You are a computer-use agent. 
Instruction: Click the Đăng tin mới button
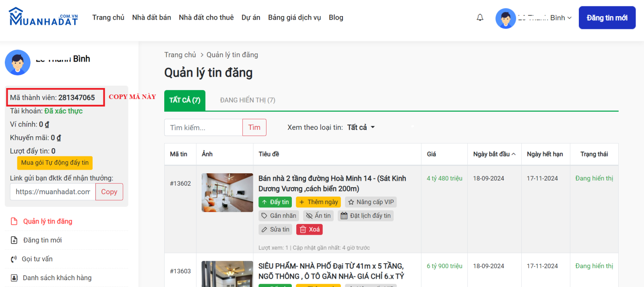coord(607,18)
